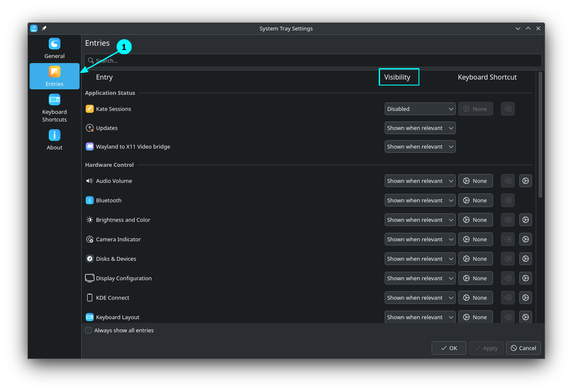The image size is (573, 392).
Task: Click the Audio Volume speaker icon
Action: [89, 181]
